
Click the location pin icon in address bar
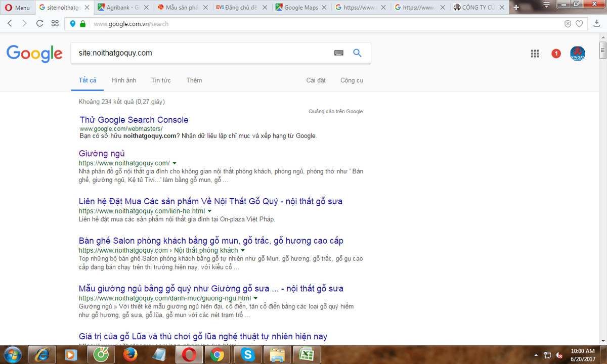(x=73, y=24)
